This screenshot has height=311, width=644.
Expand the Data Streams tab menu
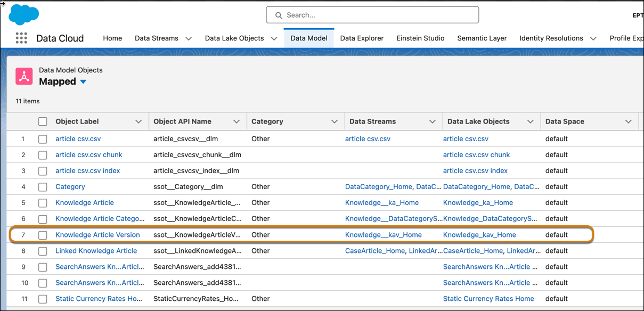pyautogui.click(x=189, y=38)
